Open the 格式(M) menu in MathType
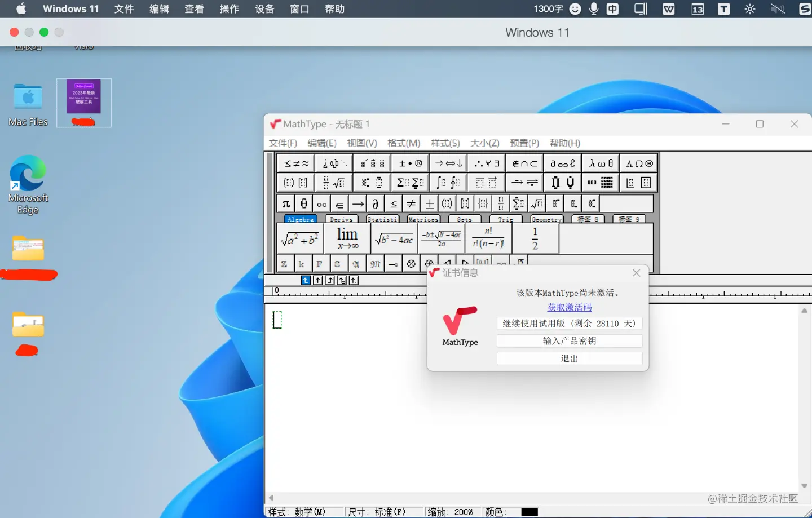Screen dimensions: 812x518 coord(404,143)
